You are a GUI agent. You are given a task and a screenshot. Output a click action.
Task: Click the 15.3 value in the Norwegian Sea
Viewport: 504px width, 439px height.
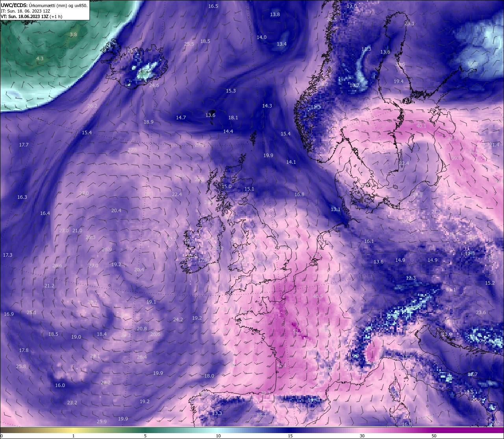click(x=231, y=91)
